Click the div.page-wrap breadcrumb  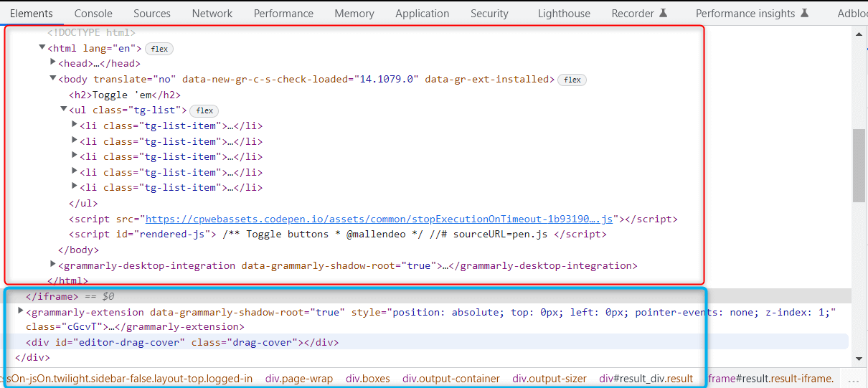tap(299, 379)
